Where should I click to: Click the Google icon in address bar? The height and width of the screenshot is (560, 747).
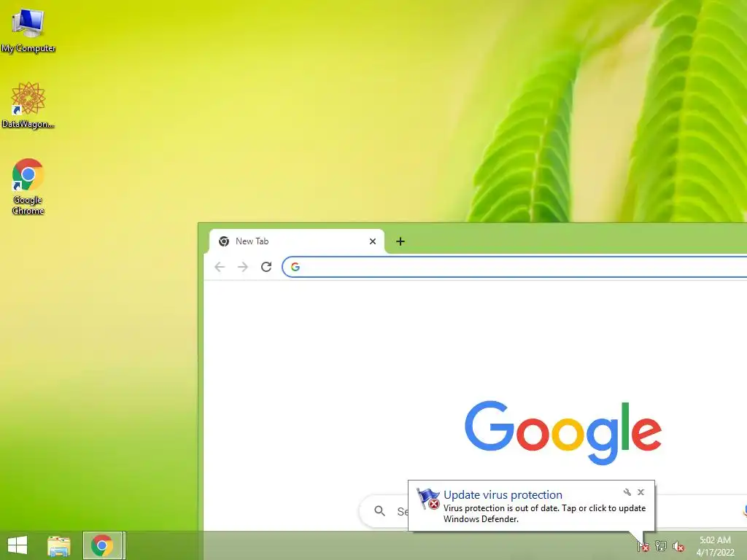click(x=295, y=267)
